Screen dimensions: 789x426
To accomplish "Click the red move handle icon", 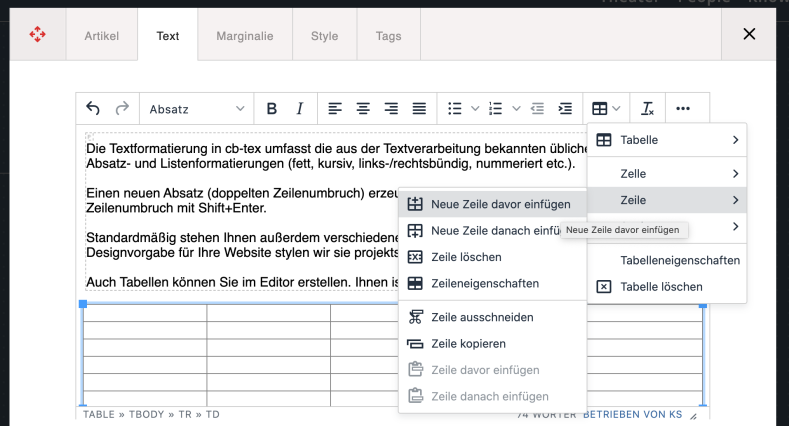I will [36, 35].
